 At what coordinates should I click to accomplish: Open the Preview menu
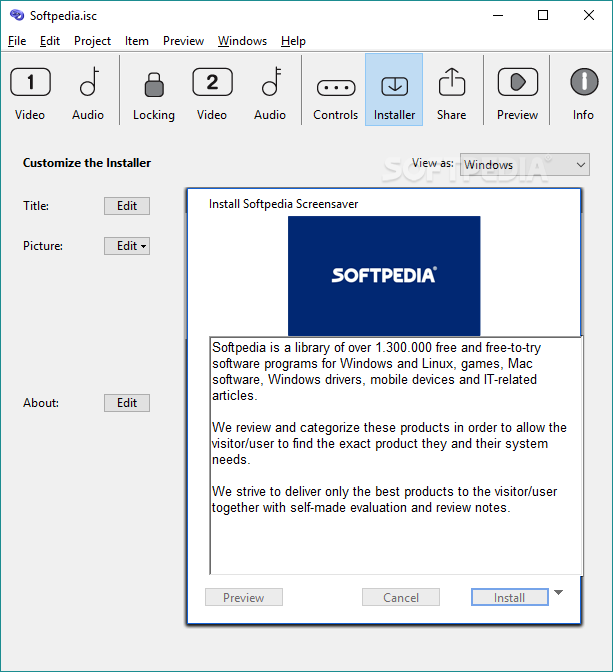click(x=183, y=41)
